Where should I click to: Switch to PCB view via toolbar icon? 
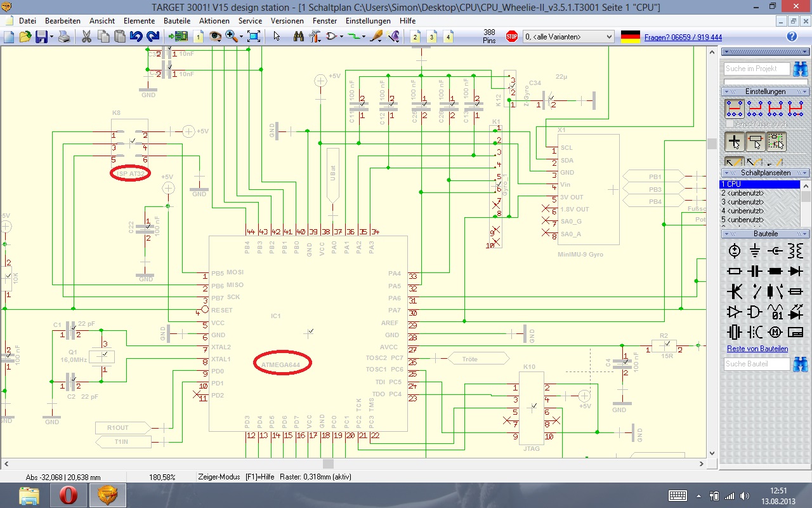click(x=181, y=37)
